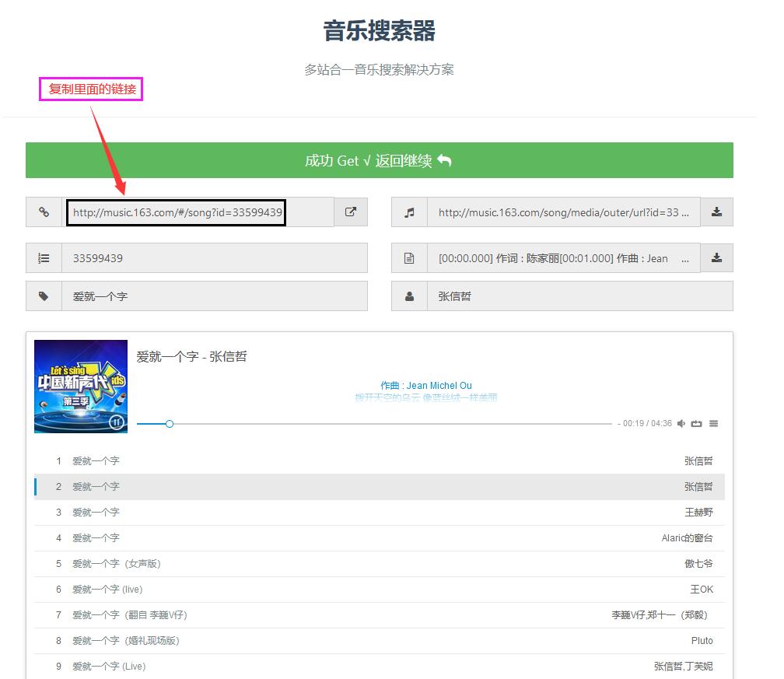Click the person icon beside artist name
Image resolution: width=784 pixels, height=679 pixels.
[409, 296]
